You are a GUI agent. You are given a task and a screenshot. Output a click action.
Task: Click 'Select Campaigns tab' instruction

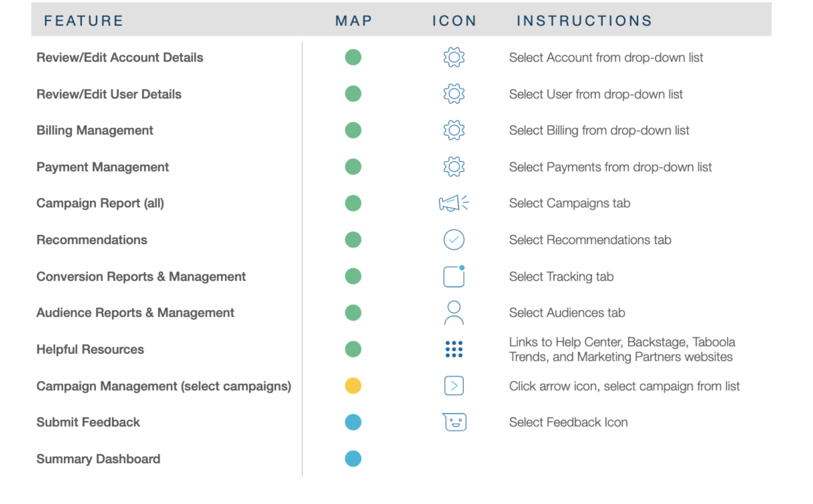(570, 203)
